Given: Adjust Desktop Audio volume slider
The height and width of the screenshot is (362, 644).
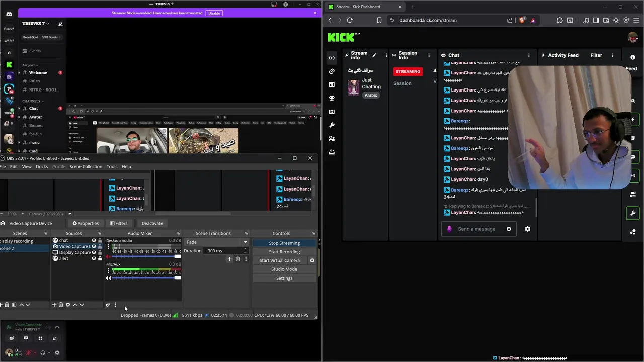Looking at the screenshot, I should (x=146, y=257).
